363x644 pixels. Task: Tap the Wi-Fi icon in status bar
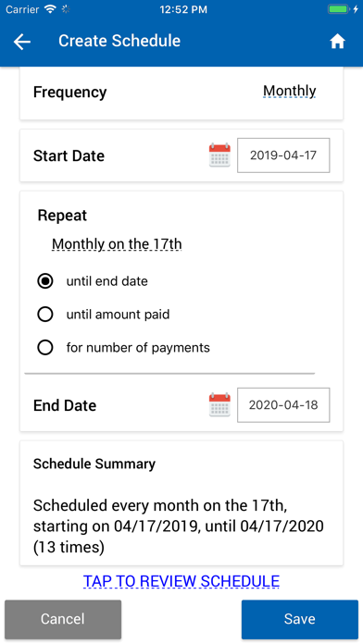point(51,9)
